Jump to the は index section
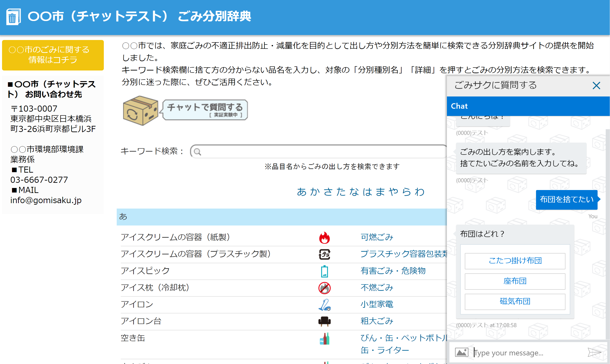Viewport: 610px width, 364px height. (x=367, y=192)
